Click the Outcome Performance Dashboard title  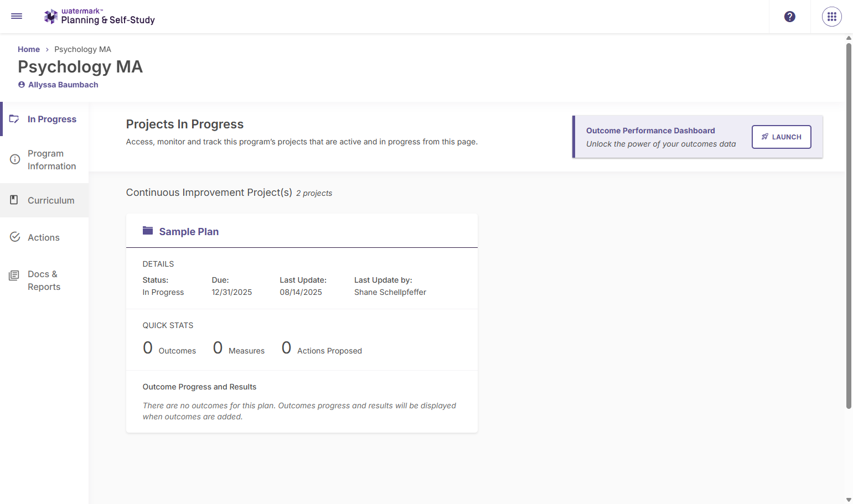(x=650, y=131)
